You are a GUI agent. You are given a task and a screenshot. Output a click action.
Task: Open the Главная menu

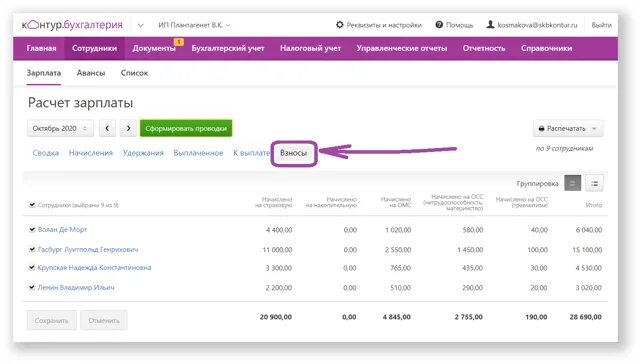coord(41,48)
